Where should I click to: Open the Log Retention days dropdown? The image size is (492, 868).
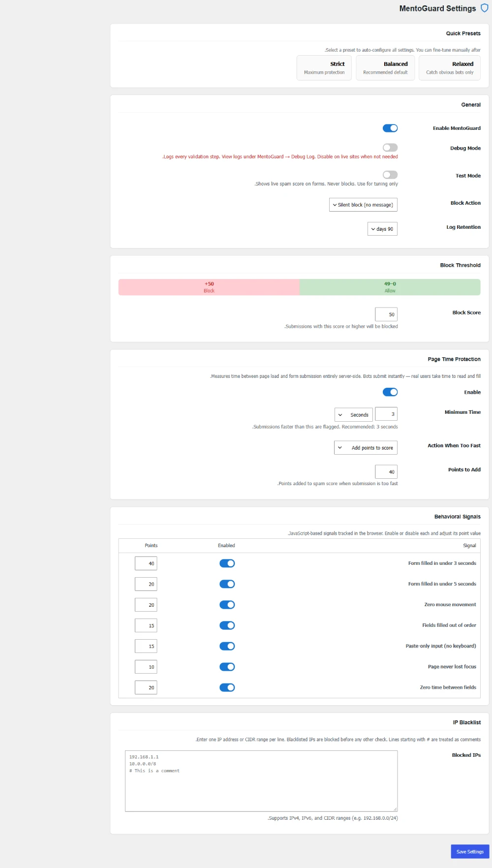[382, 229]
